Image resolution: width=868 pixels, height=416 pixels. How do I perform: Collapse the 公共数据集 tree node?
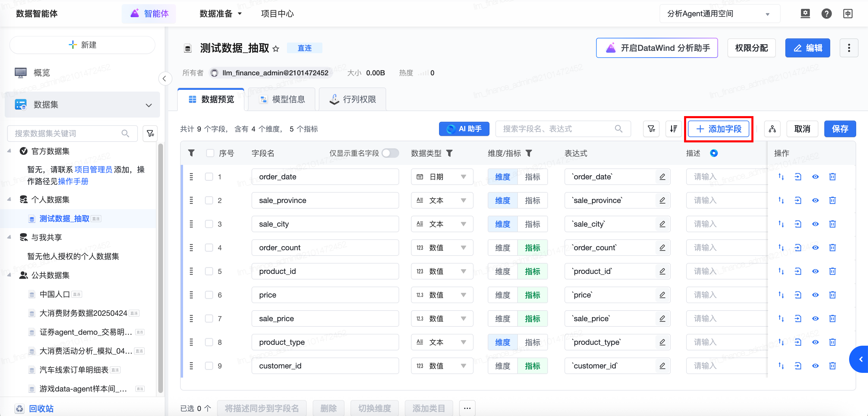9,275
